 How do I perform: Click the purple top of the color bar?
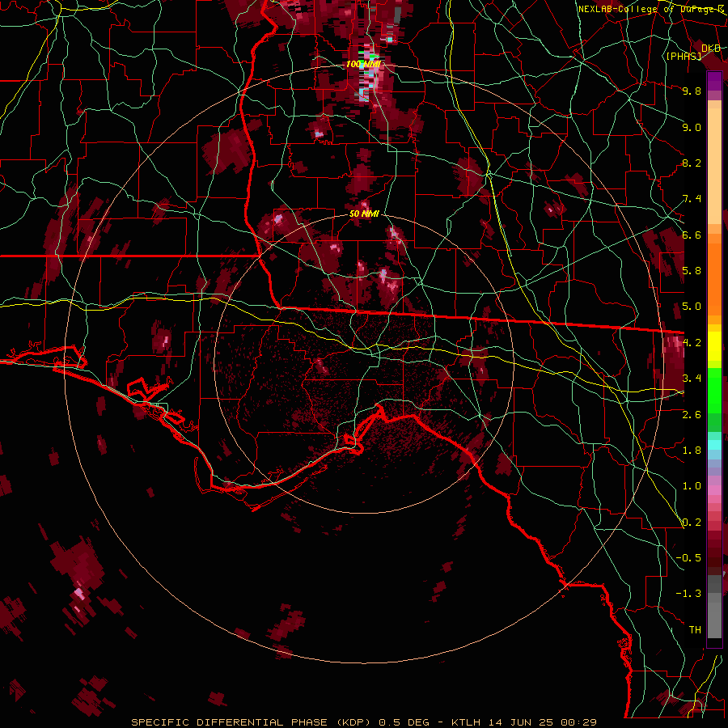(714, 81)
